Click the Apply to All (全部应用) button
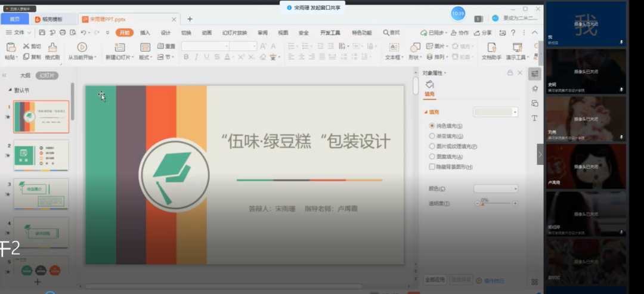 tap(435, 279)
